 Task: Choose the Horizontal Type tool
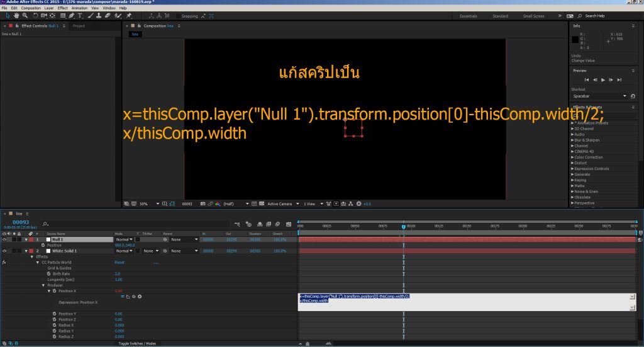80,16
